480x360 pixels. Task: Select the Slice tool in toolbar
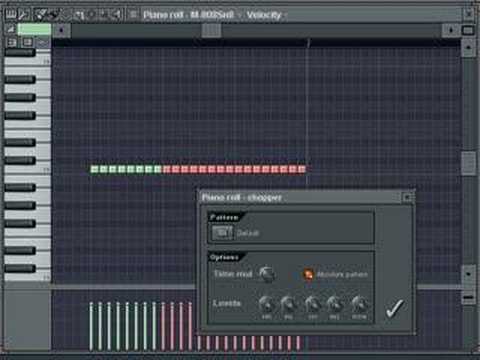pyautogui.click(x=79, y=14)
